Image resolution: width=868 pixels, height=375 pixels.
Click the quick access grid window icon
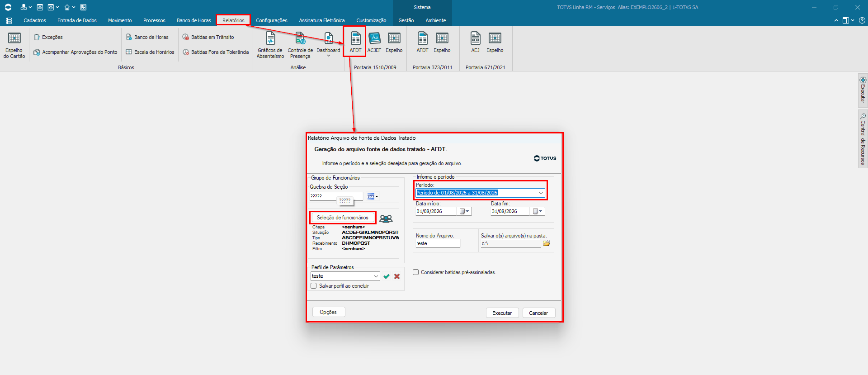click(83, 7)
